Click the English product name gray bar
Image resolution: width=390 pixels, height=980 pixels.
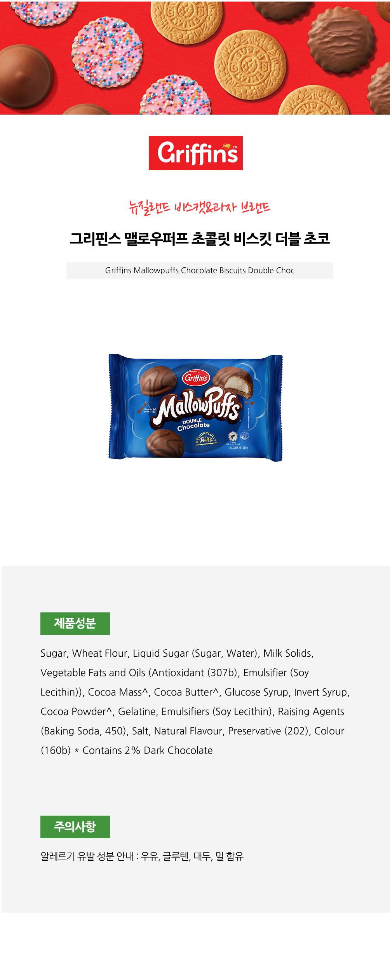click(200, 270)
